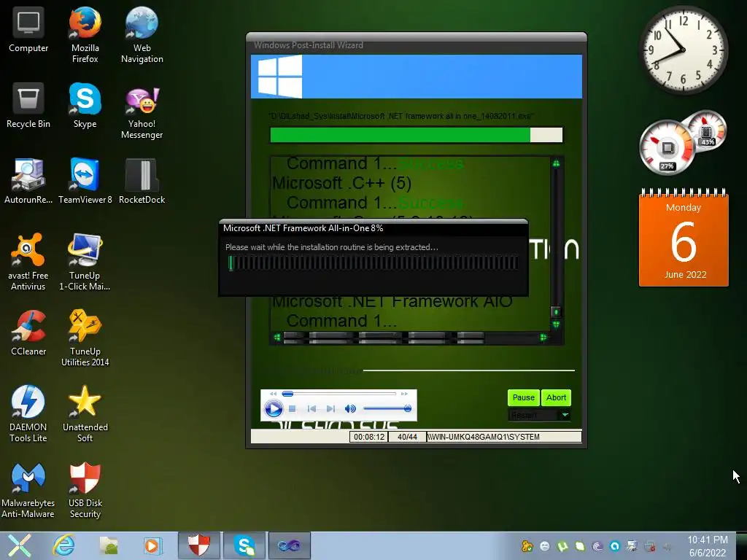Launch avast! Free Antivirus
Viewport: 747px width, 560px height.
click(28, 262)
